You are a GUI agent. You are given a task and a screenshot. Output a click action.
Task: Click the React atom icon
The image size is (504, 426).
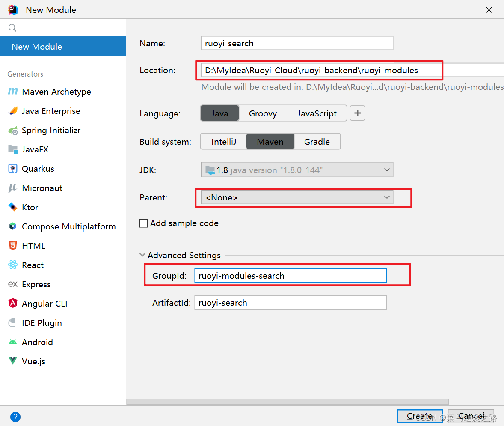click(13, 265)
